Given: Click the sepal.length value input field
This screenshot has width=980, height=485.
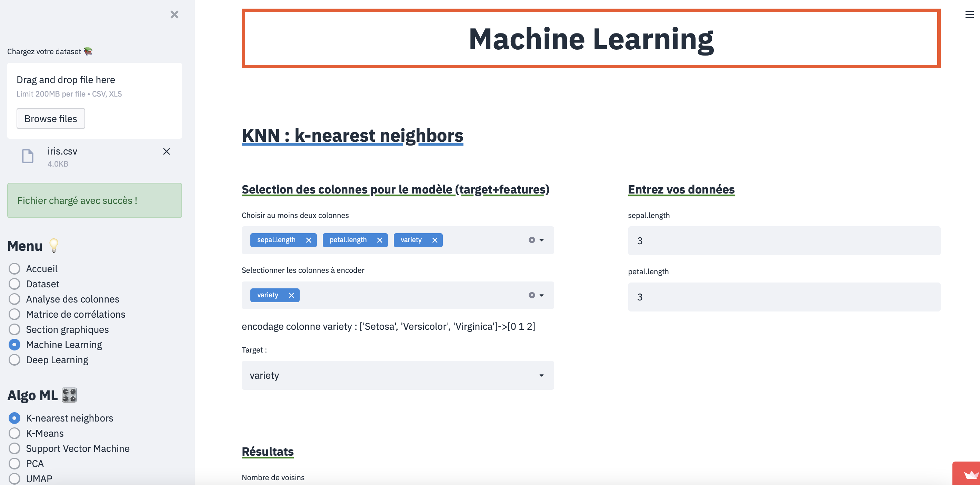Looking at the screenshot, I should (784, 241).
